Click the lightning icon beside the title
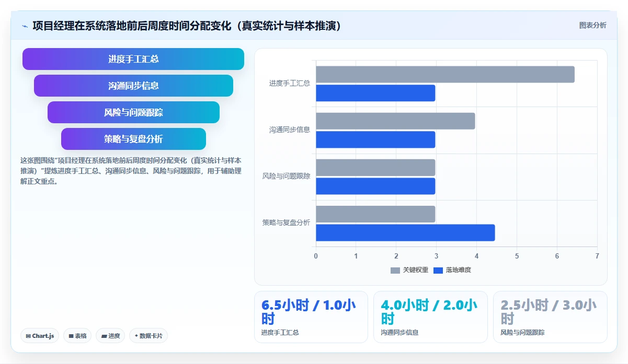The width and height of the screenshot is (628, 364). (x=25, y=26)
